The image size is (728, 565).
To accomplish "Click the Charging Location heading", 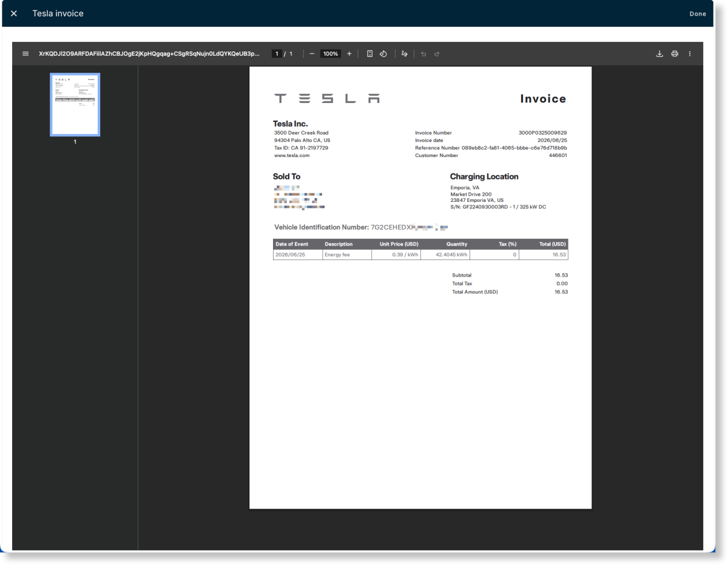I will coord(484,177).
